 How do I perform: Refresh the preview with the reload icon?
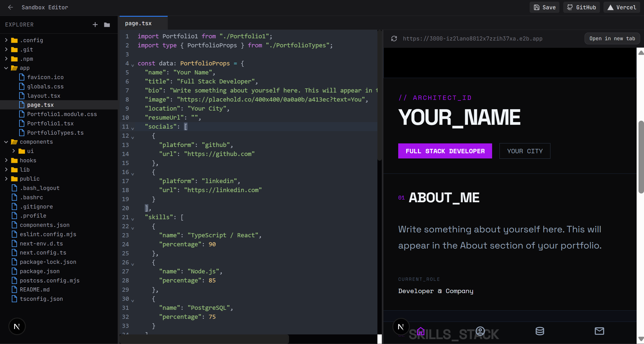(x=394, y=39)
